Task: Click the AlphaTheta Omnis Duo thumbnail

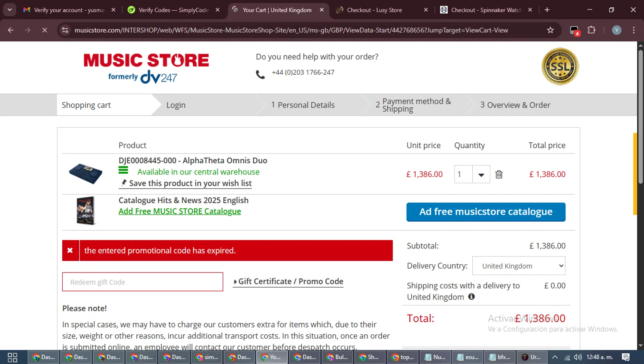Action: (x=86, y=174)
